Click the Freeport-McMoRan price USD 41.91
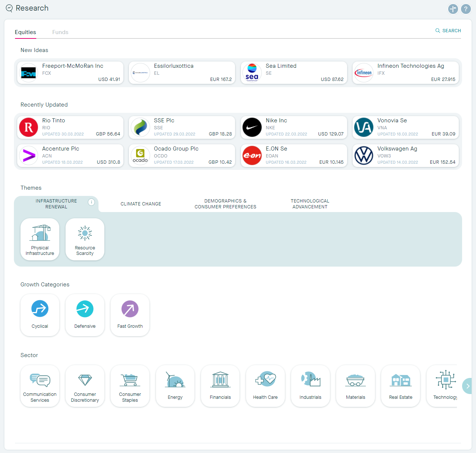The image size is (476, 453). (109, 79)
